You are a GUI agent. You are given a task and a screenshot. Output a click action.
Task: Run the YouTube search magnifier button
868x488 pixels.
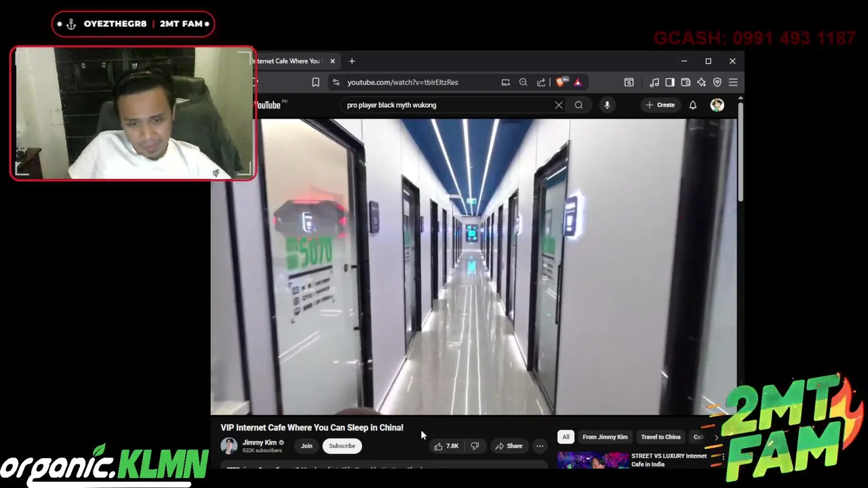(578, 105)
